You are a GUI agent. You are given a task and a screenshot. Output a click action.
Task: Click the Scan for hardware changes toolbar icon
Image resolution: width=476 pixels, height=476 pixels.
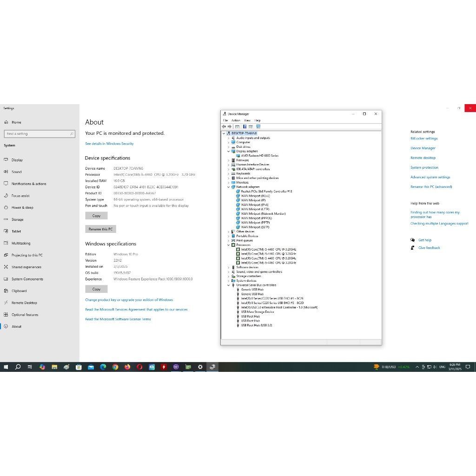258,126
